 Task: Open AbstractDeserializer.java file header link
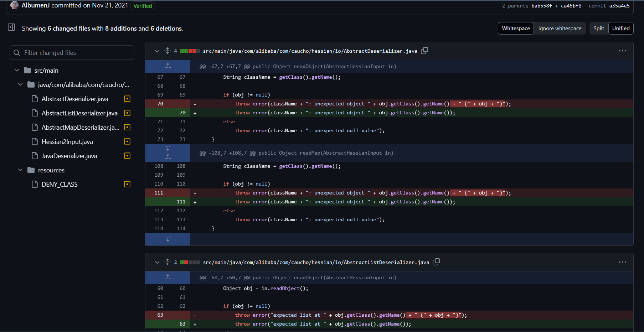click(310, 51)
